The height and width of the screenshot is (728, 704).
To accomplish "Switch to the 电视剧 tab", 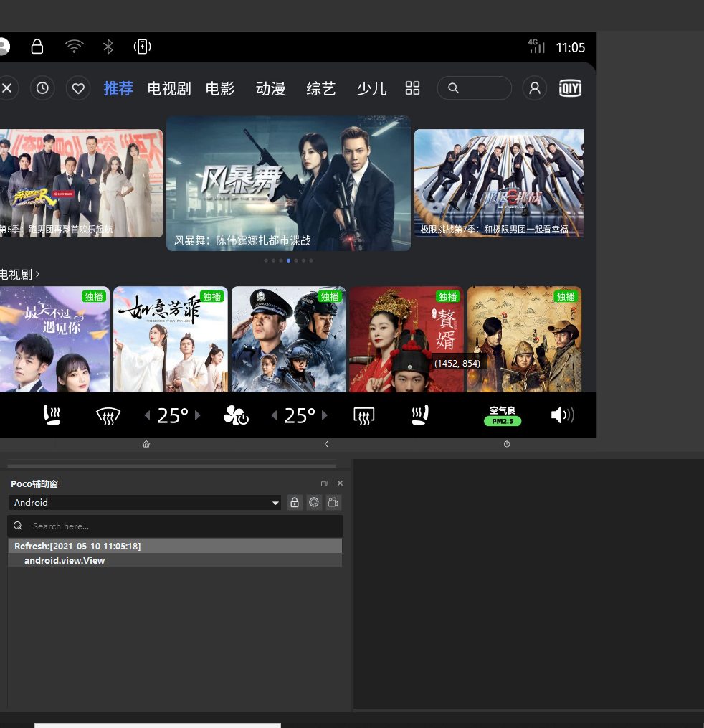I will click(x=169, y=88).
